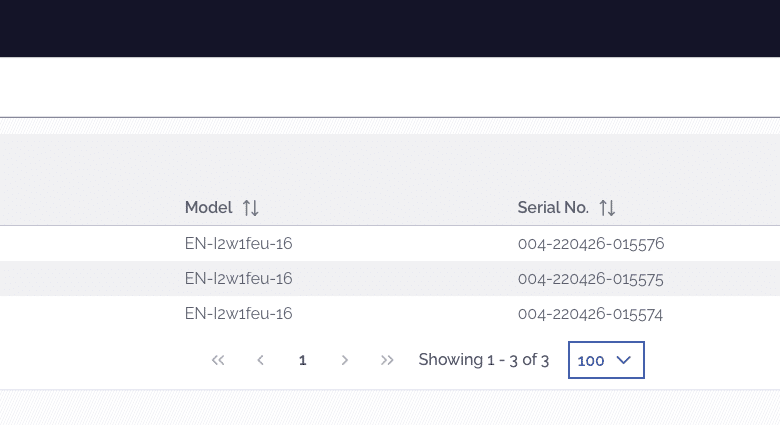This screenshot has height=425, width=780.
Task: Select page number 1
Action: (302, 360)
